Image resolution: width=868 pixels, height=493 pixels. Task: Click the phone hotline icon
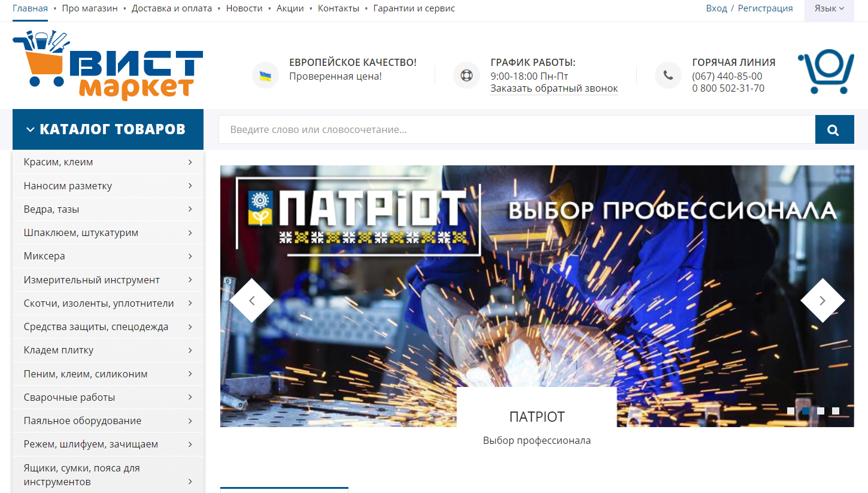point(668,75)
